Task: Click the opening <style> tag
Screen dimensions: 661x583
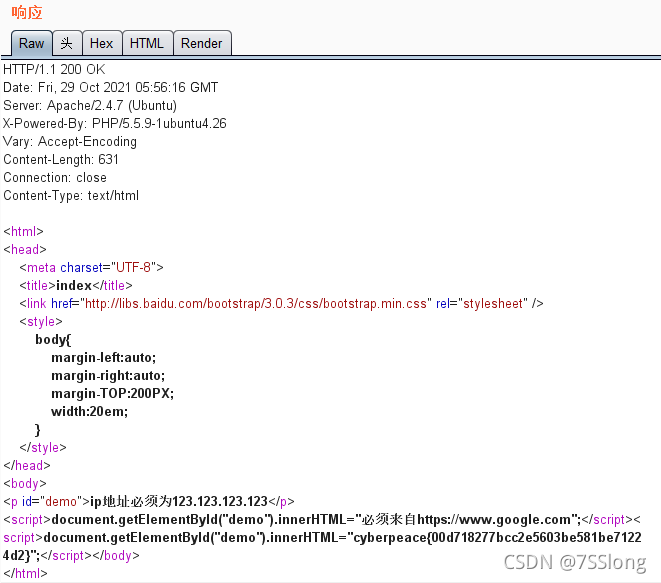Action: pyautogui.click(x=41, y=322)
